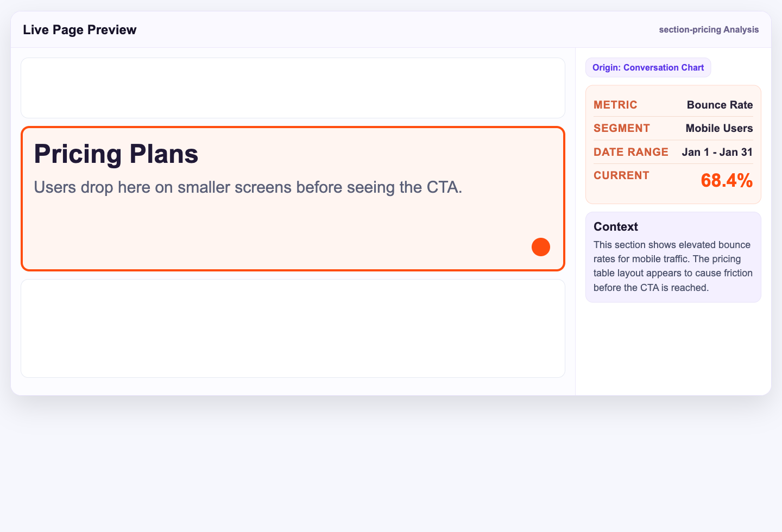Click the Mobile Users segment value
The image size is (782, 532).
tap(718, 128)
